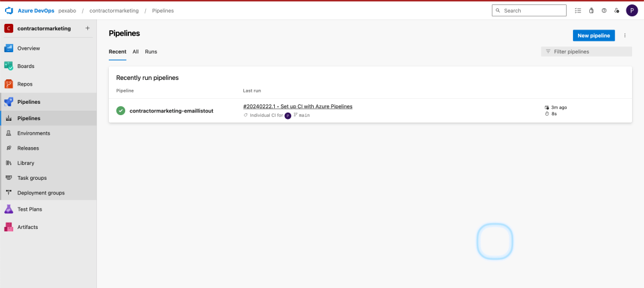Image resolution: width=644 pixels, height=288 pixels.
Task: Switch to the All tab
Action: pyautogui.click(x=136, y=52)
